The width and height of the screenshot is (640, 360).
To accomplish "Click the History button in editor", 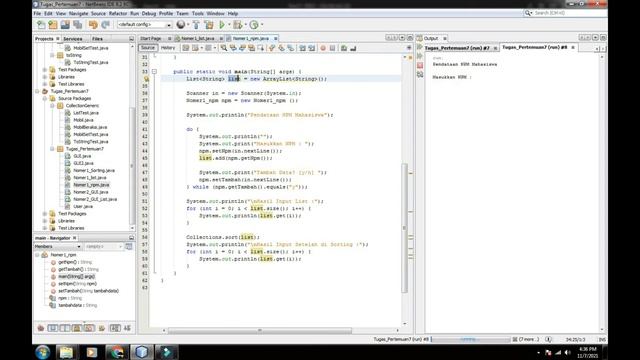I will 168,48.
